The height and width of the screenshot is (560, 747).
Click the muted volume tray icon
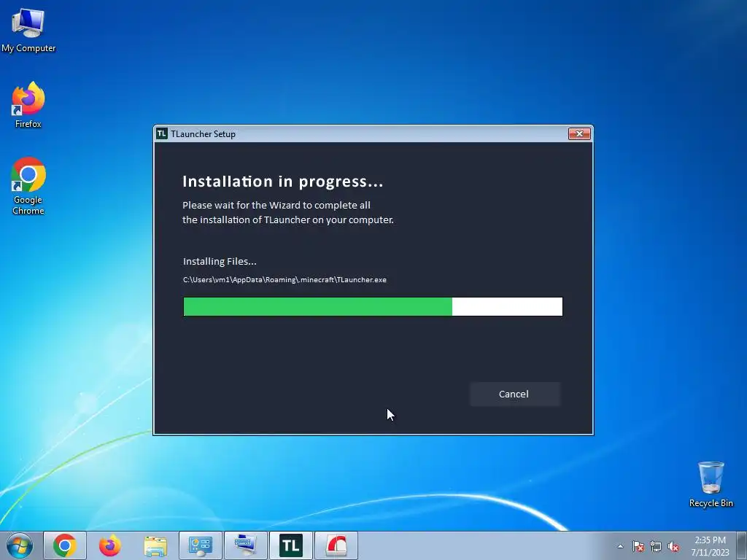point(673,546)
